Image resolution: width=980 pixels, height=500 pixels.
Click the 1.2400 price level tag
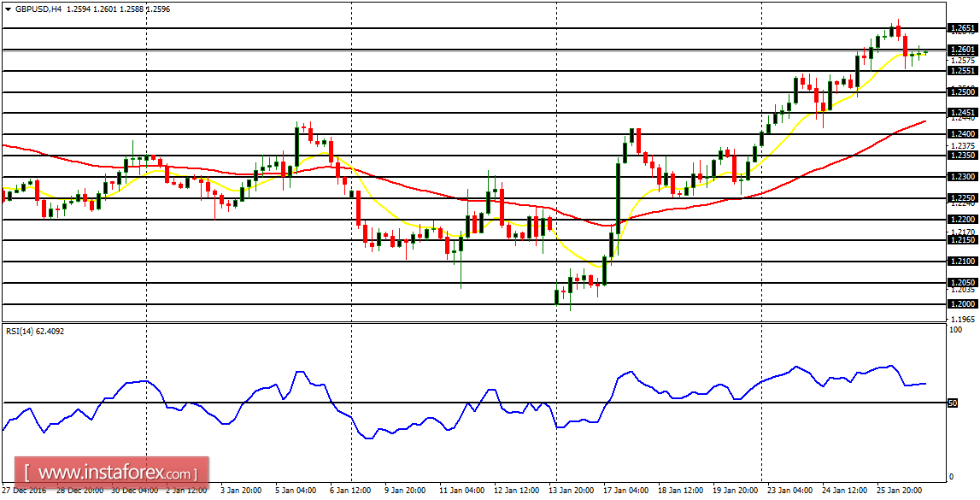(961, 133)
